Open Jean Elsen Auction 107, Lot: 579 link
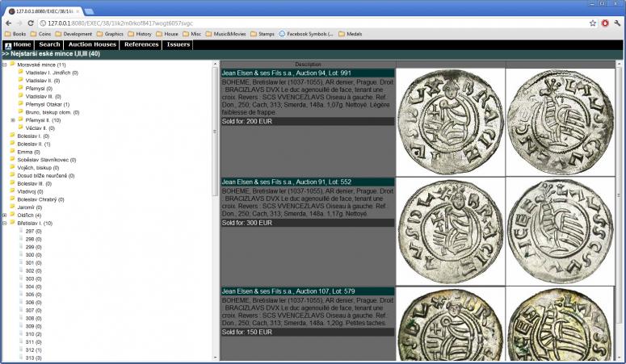The image size is (626, 364). (288, 291)
